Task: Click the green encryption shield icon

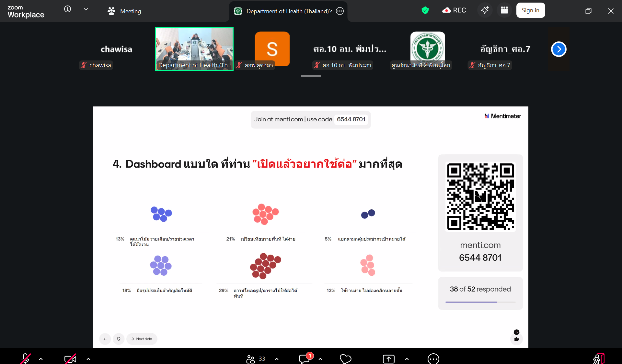Action: click(x=425, y=10)
